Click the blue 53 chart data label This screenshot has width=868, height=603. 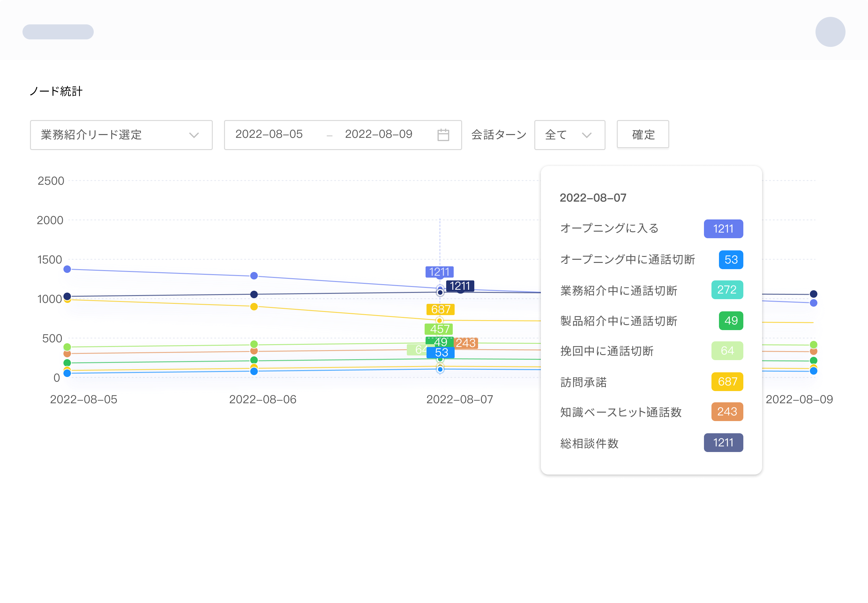(x=441, y=353)
